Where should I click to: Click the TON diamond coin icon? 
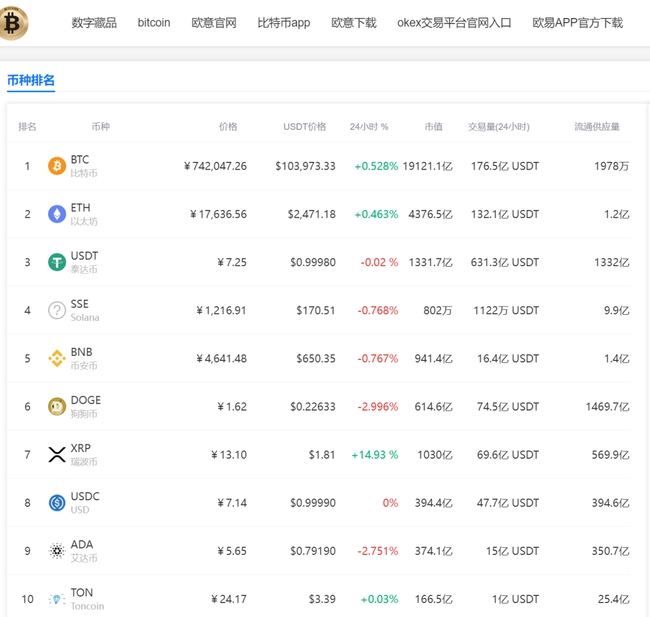coord(57,599)
